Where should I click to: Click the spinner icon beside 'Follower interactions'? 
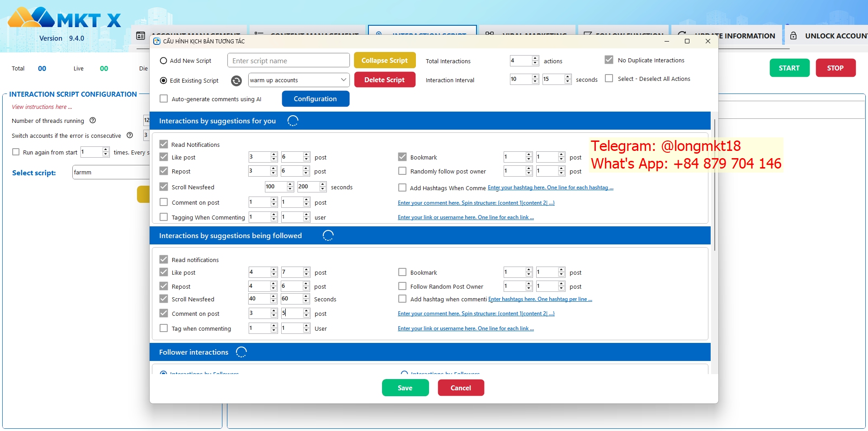[241, 352]
